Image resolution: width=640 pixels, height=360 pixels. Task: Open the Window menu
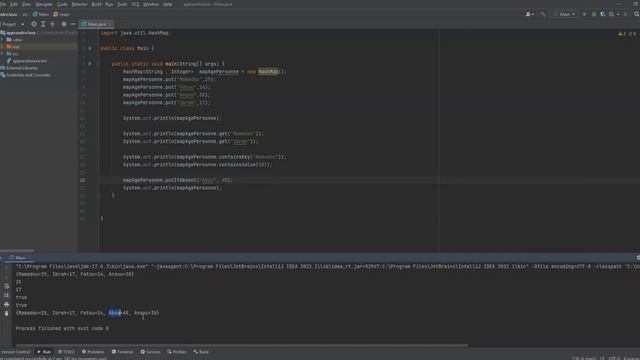click(151, 4)
